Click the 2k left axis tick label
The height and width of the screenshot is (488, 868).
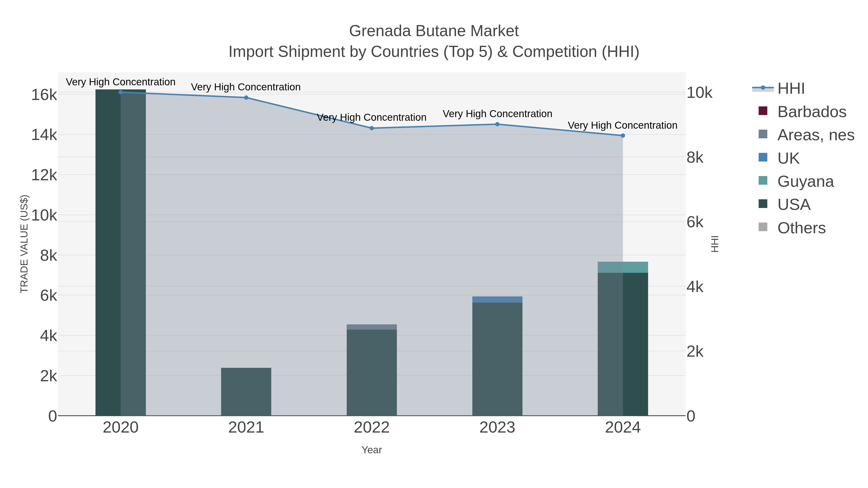(48, 376)
